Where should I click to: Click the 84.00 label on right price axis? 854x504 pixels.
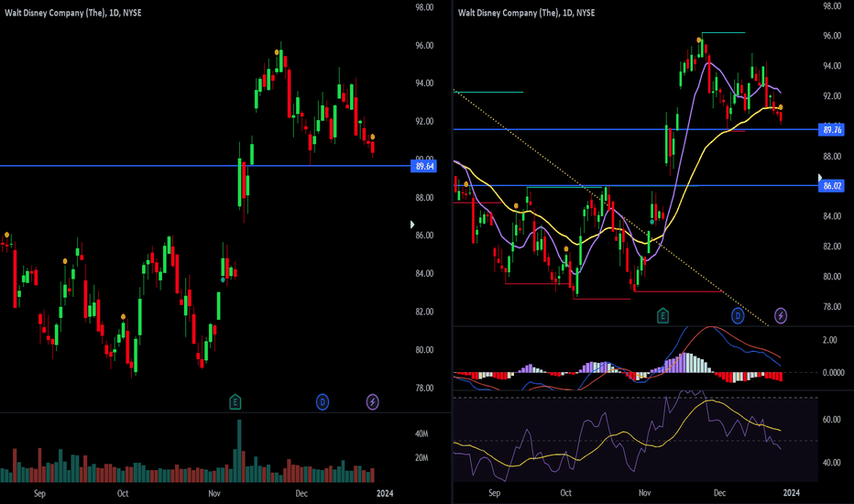click(832, 216)
